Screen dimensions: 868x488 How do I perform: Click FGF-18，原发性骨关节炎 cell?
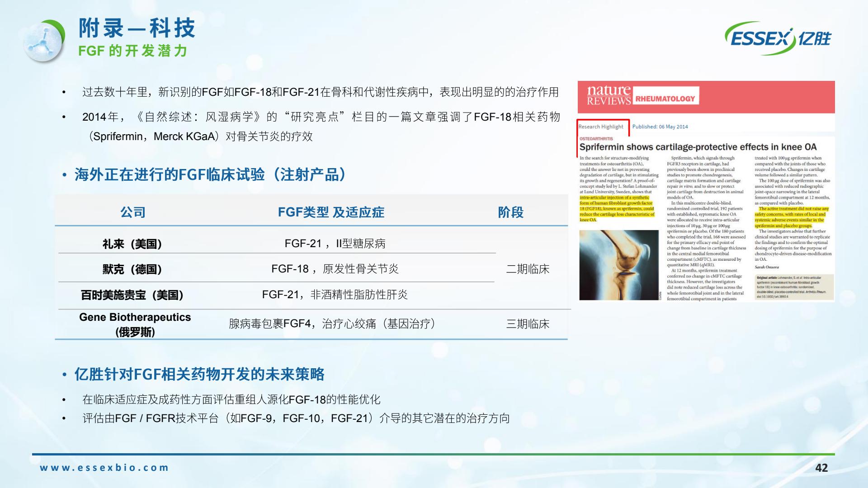pyautogui.click(x=335, y=269)
